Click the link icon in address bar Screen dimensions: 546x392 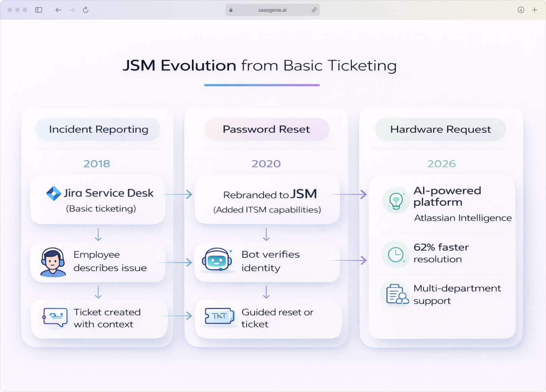tap(314, 10)
